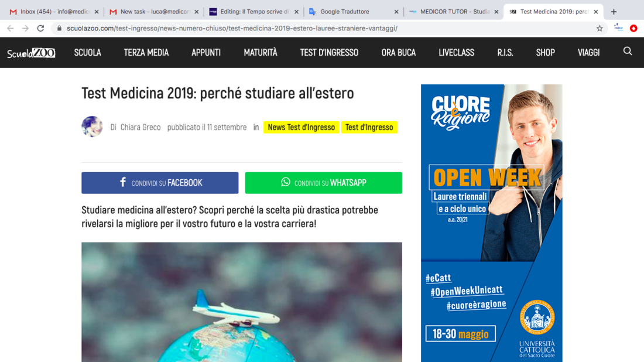Close the New task Gmail tab
This screenshot has width=644, height=362.
pos(196,12)
